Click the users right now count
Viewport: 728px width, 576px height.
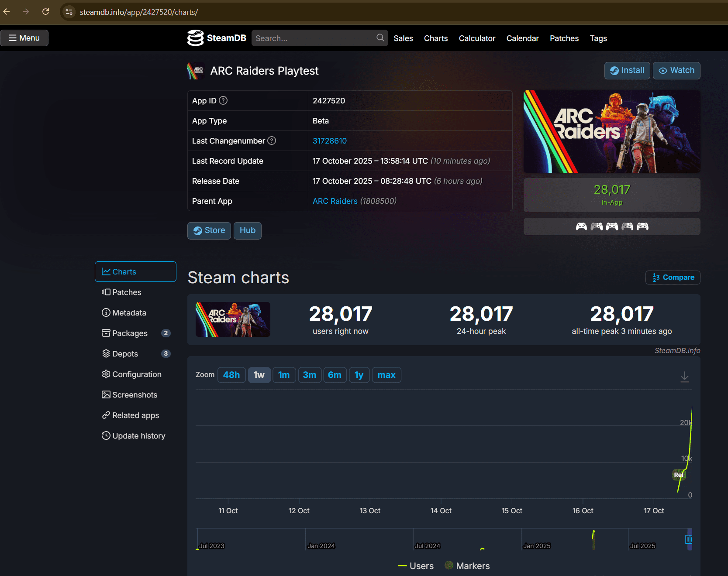[341, 314]
